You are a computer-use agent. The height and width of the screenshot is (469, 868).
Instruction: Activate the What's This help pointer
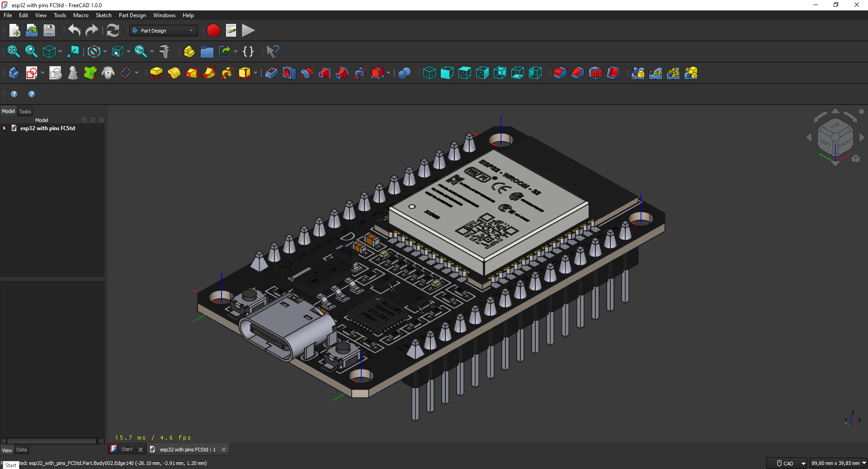pyautogui.click(x=273, y=52)
